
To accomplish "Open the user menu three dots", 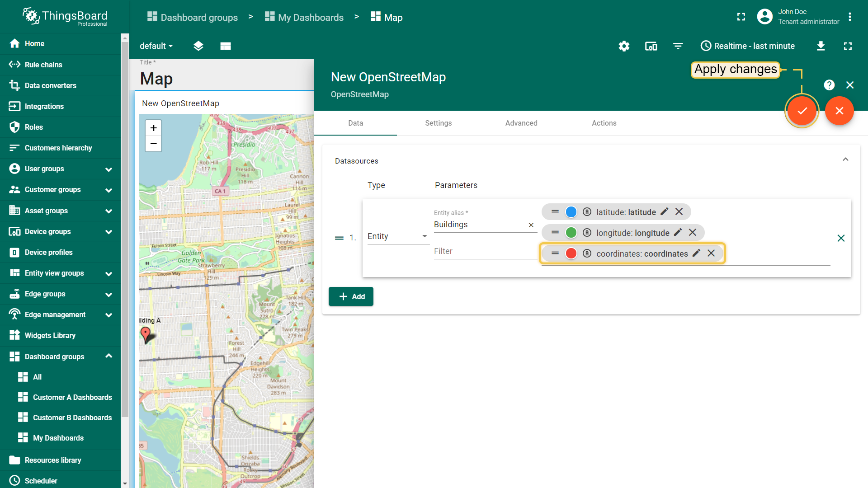I will tap(850, 17).
